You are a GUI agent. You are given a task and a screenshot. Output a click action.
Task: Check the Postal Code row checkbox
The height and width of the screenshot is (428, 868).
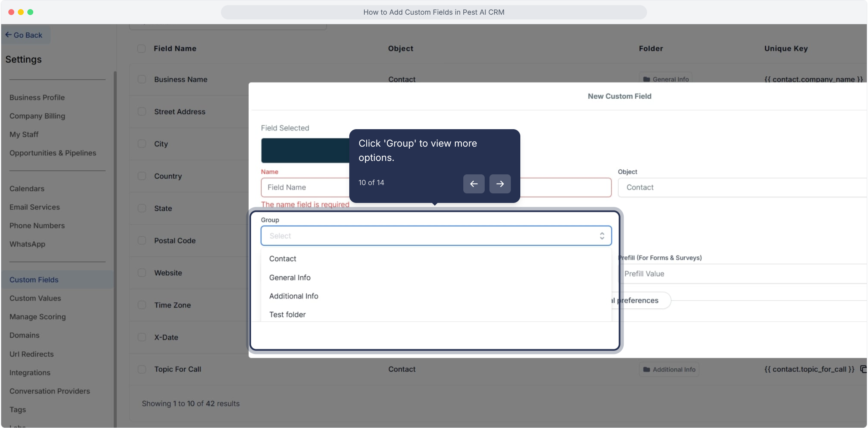pos(142,240)
